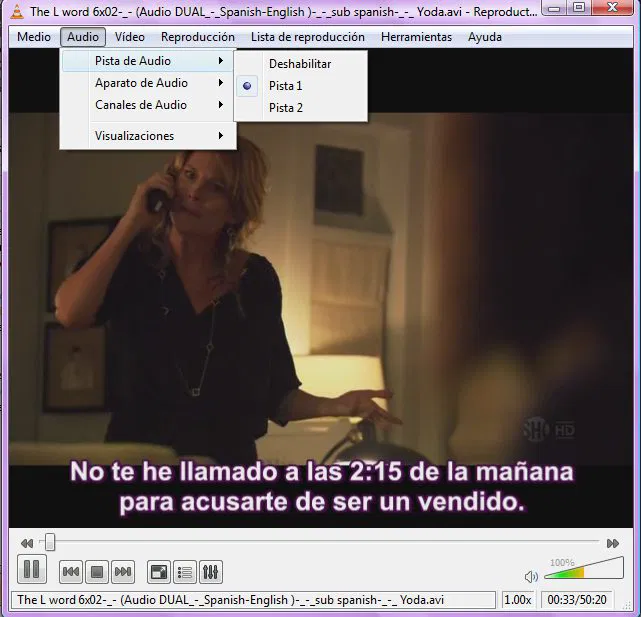
Task: Switch to Pista 2 audio track
Action: 285,108
